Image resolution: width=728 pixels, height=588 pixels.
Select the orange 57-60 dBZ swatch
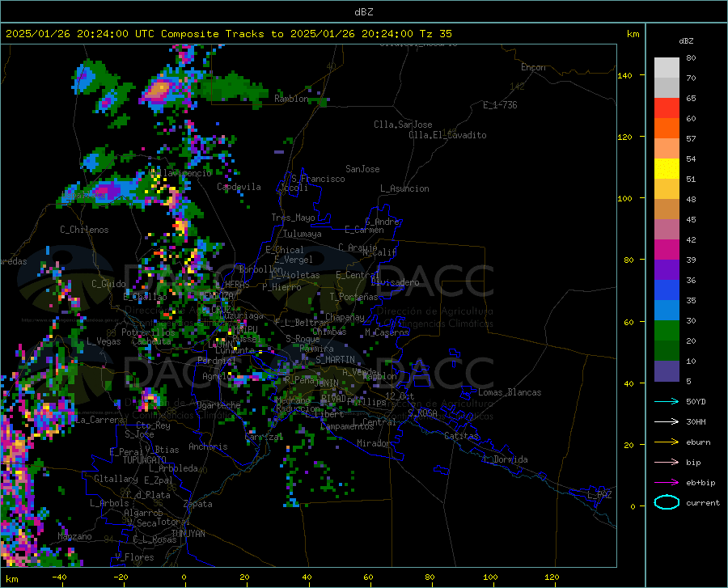(x=667, y=129)
